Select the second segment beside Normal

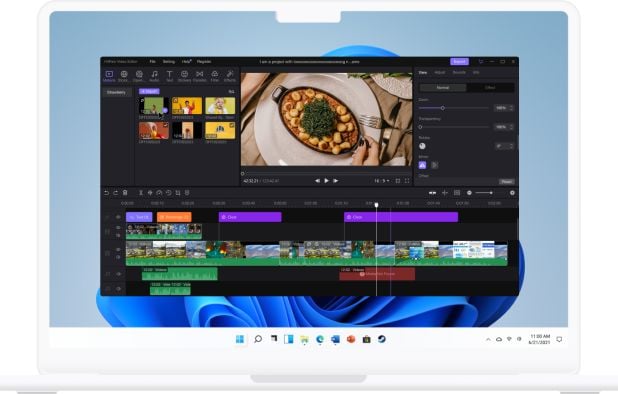click(490, 87)
